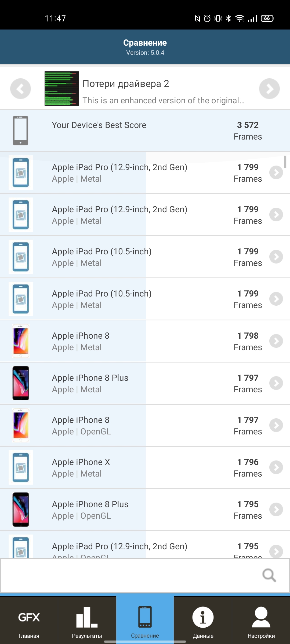290x644 pixels.
Task: Click the results list scrollbar
Action: [x=285, y=162]
